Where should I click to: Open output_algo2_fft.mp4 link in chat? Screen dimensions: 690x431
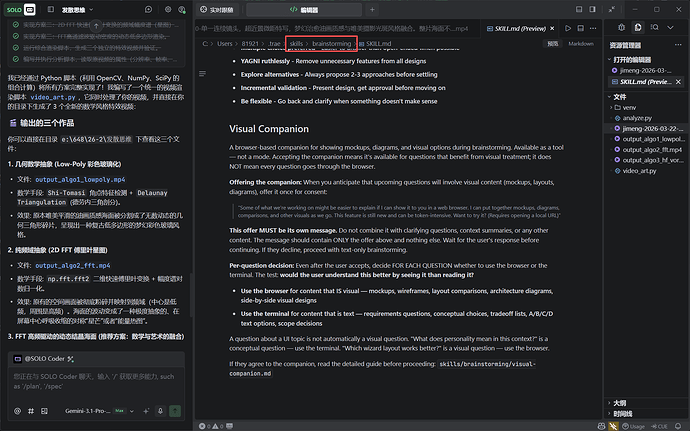tap(73, 265)
